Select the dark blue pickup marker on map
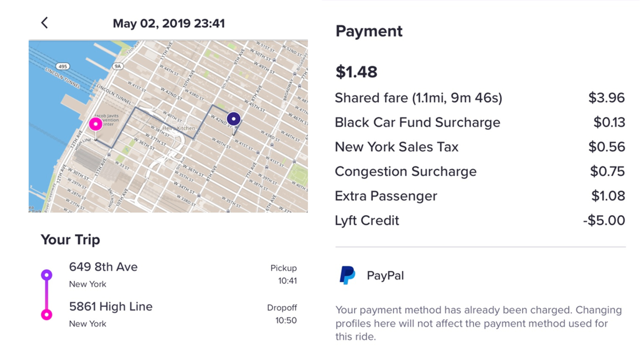 (233, 117)
